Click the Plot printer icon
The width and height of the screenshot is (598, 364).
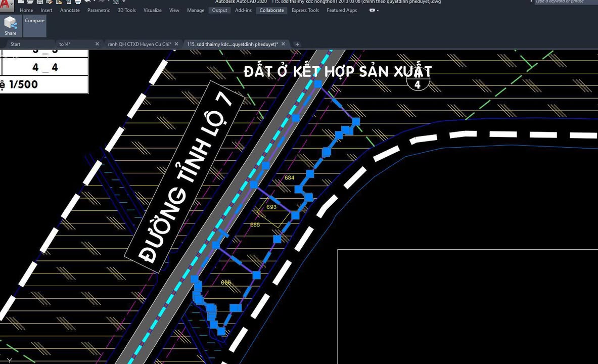[x=77, y=2]
